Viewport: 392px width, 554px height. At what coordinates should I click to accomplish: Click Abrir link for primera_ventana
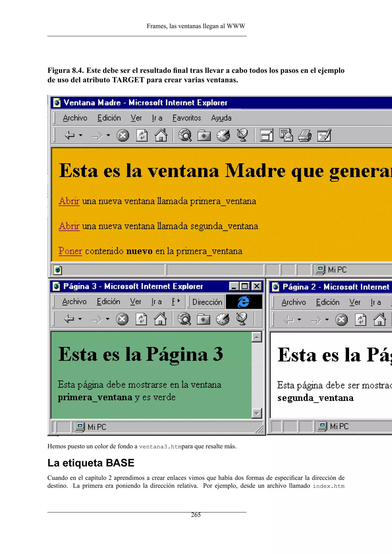pos(69,201)
